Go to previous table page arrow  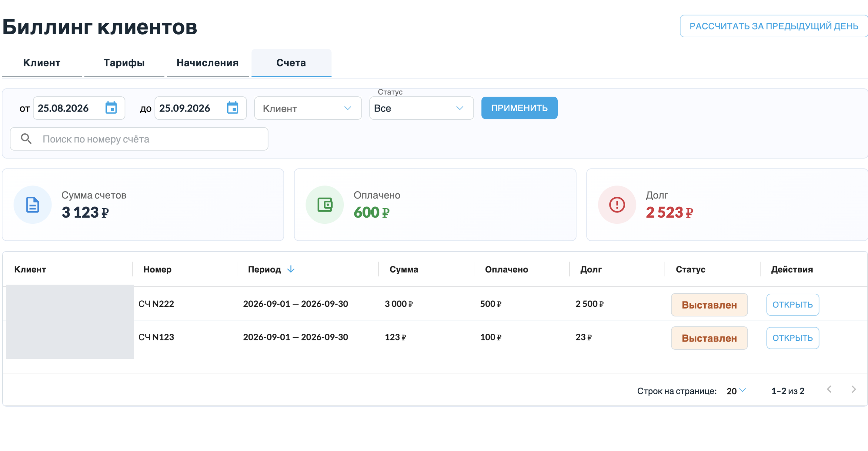point(829,390)
